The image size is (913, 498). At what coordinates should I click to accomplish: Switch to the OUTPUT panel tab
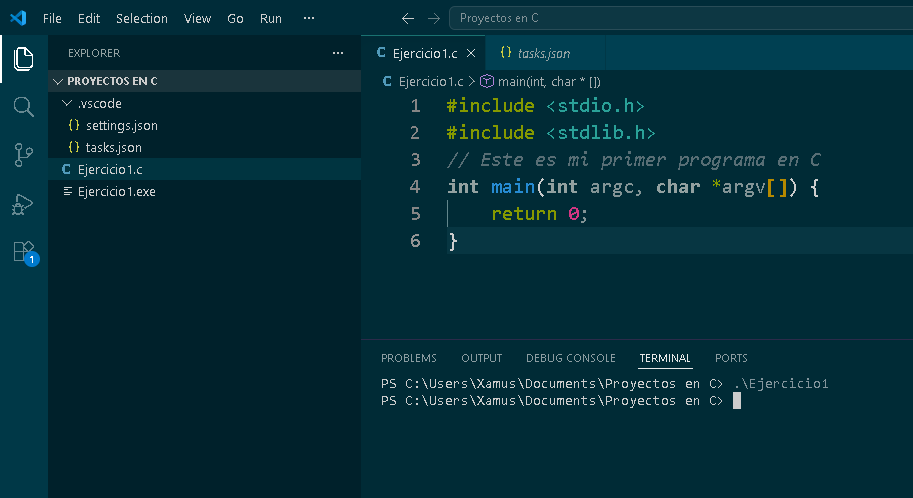pos(482,358)
